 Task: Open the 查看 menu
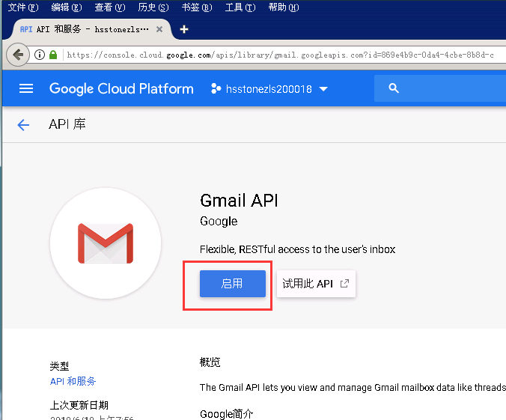[x=110, y=7]
